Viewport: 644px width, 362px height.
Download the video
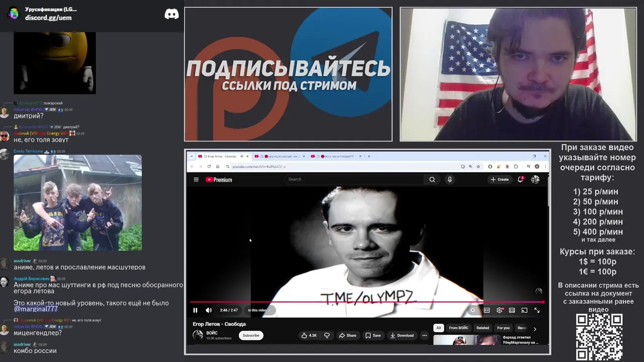[402, 335]
